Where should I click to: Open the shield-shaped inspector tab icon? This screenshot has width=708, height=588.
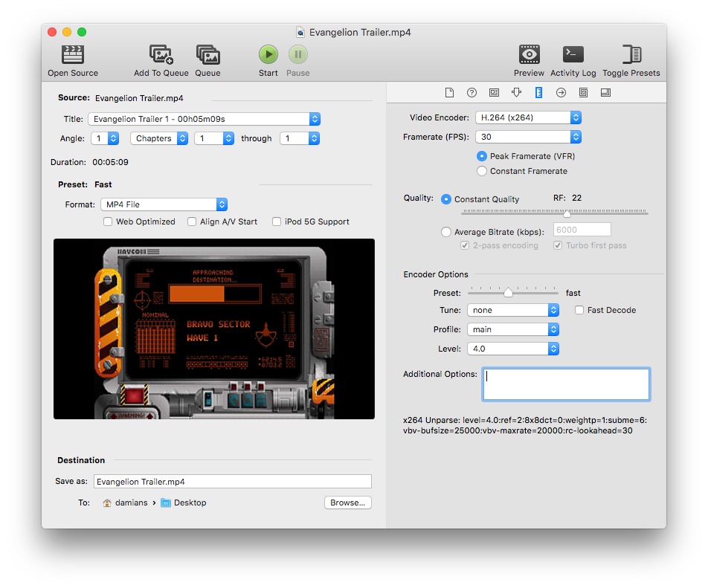(x=516, y=92)
